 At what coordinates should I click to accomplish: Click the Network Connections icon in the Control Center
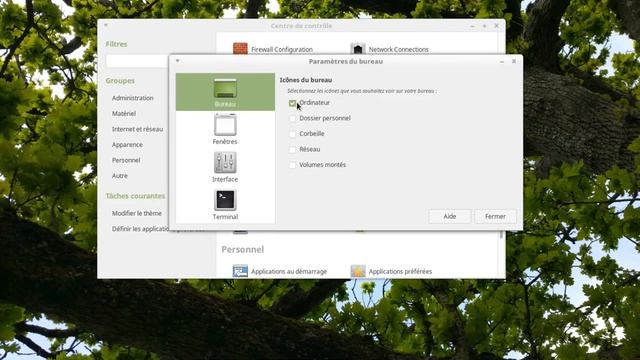click(x=358, y=49)
